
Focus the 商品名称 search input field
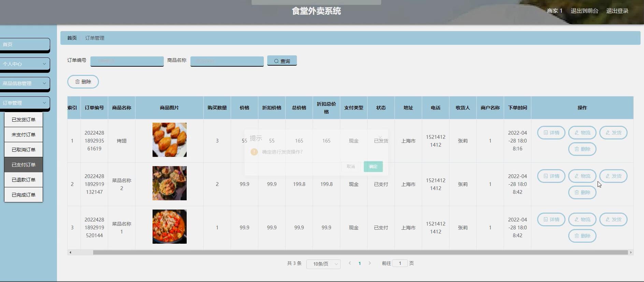[227, 61]
